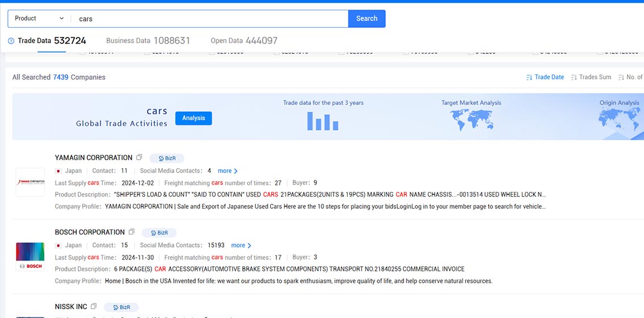The image size is (644, 318).
Task: Click the BOSCH logo thumbnail
Action: pyautogui.click(x=30, y=256)
